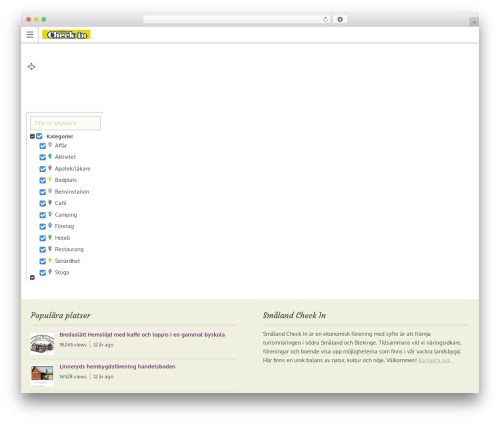The width and height of the screenshot is (500, 423).
Task: Open a new browser tab with plus
Action: point(474,22)
